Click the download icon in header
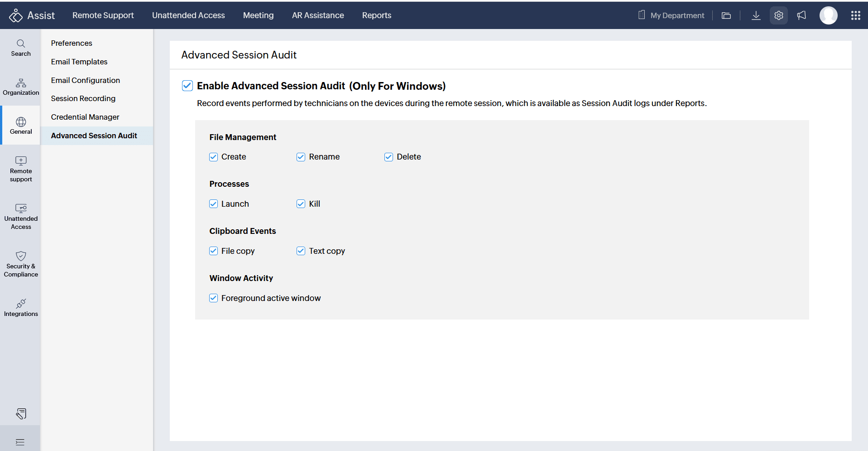This screenshot has width=868, height=451. click(756, 15)
